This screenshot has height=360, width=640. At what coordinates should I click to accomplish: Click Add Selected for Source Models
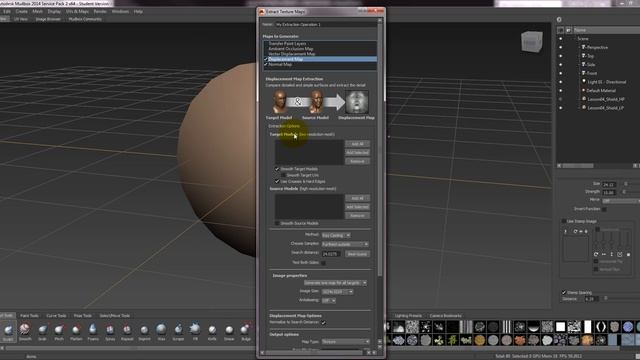pos(357,207)
